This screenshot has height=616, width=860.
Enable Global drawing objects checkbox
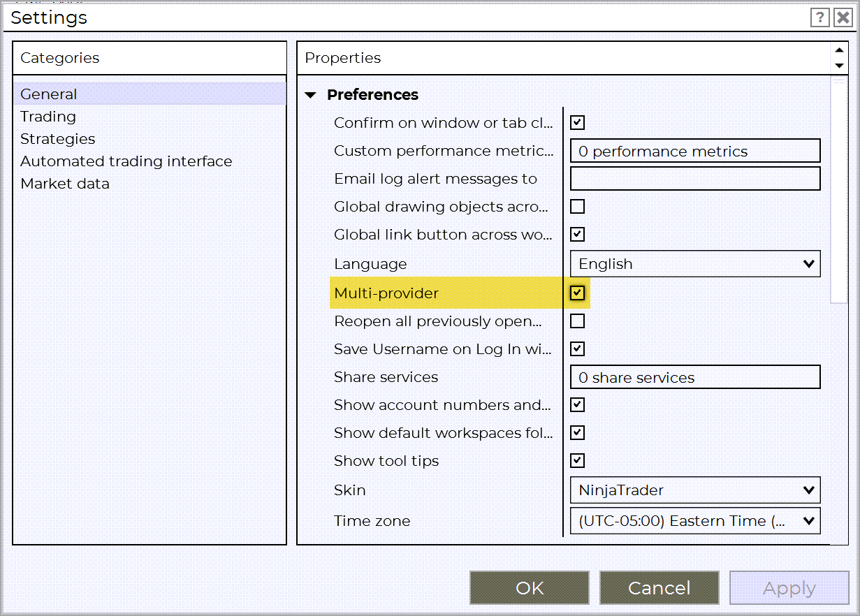[x=577, y=207]
